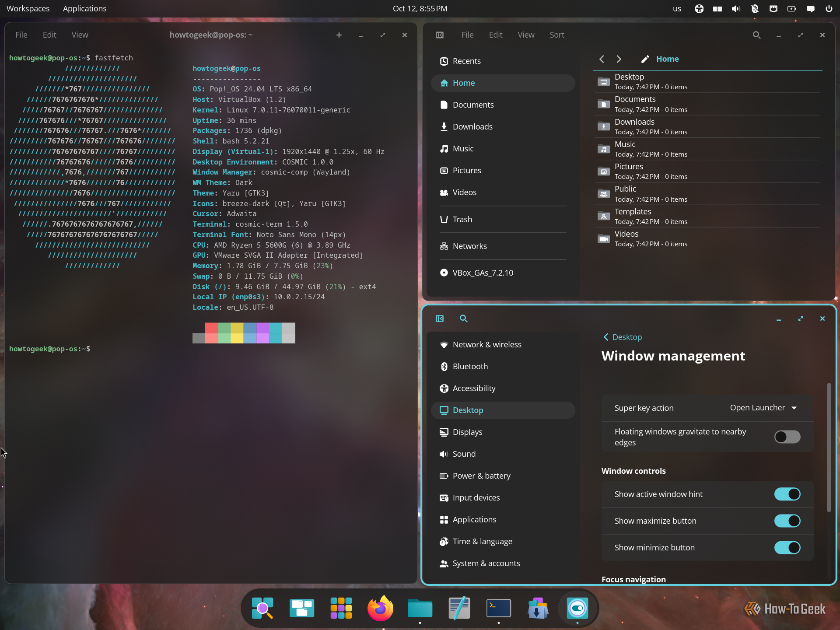Select the Downloads folder row in Files list
Viewport: 840px width, 630px height.
point(707,126)
